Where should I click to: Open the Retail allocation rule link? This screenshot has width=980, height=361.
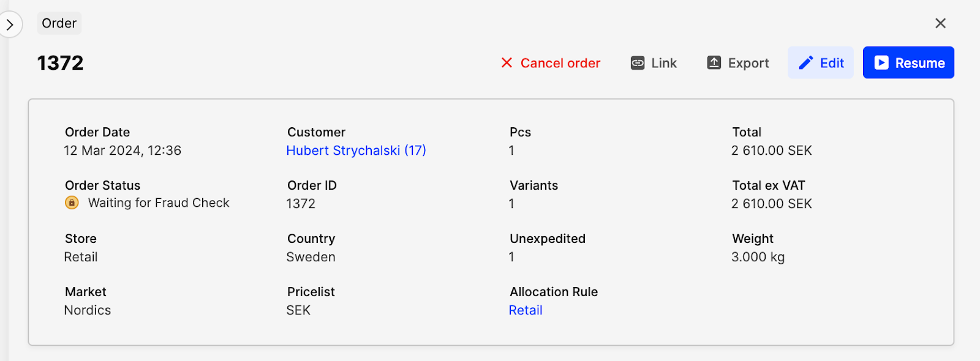tap(525, 310)
